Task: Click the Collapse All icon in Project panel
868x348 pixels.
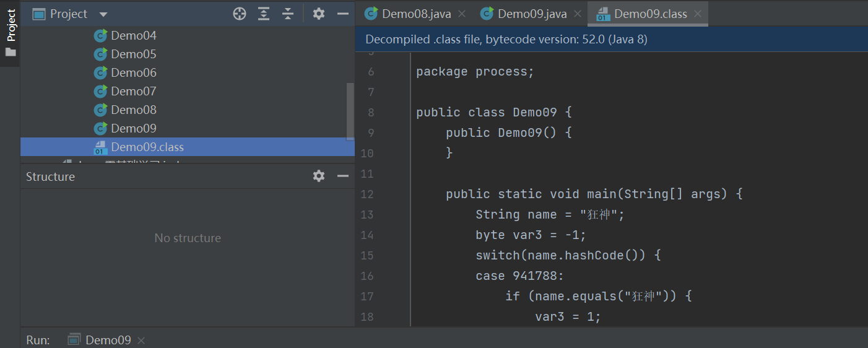Action: click(x=288, y=14)
